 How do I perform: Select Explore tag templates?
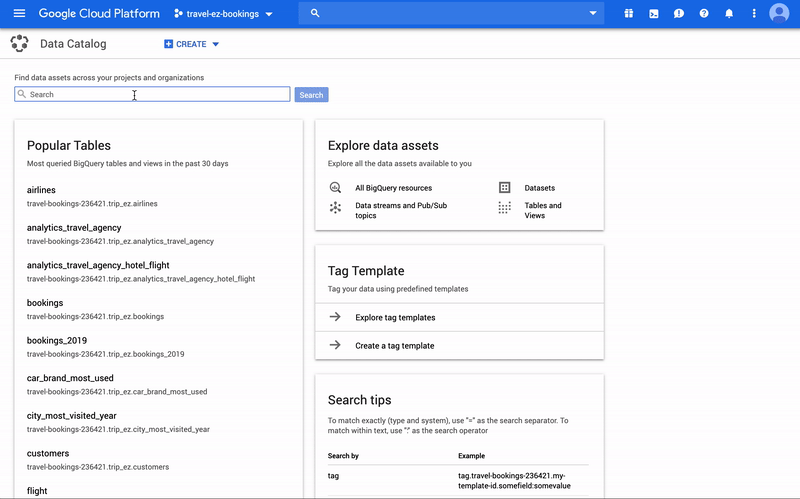point(395,318)
